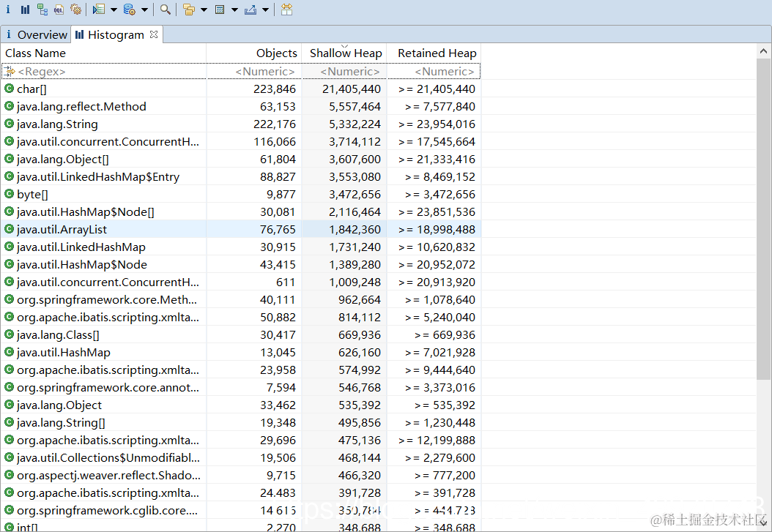Click the Objects value 116,066
Image resolution: width=772 pixels, height=532 pixels.
[x=275, y=142]
